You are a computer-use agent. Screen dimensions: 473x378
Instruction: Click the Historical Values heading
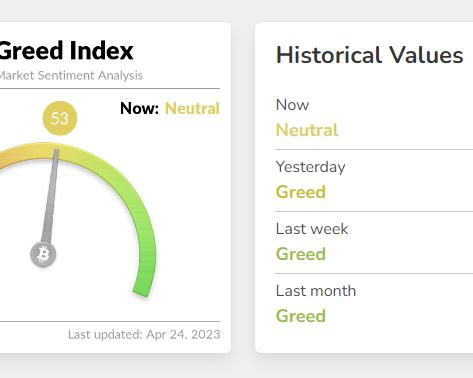pos(369,55)
